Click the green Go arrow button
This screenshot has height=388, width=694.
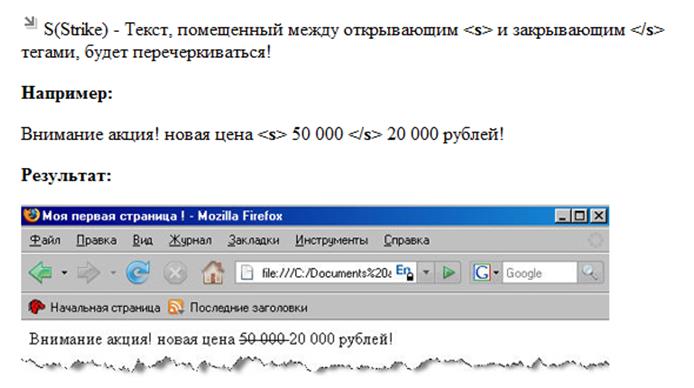(x=448, y=273)
